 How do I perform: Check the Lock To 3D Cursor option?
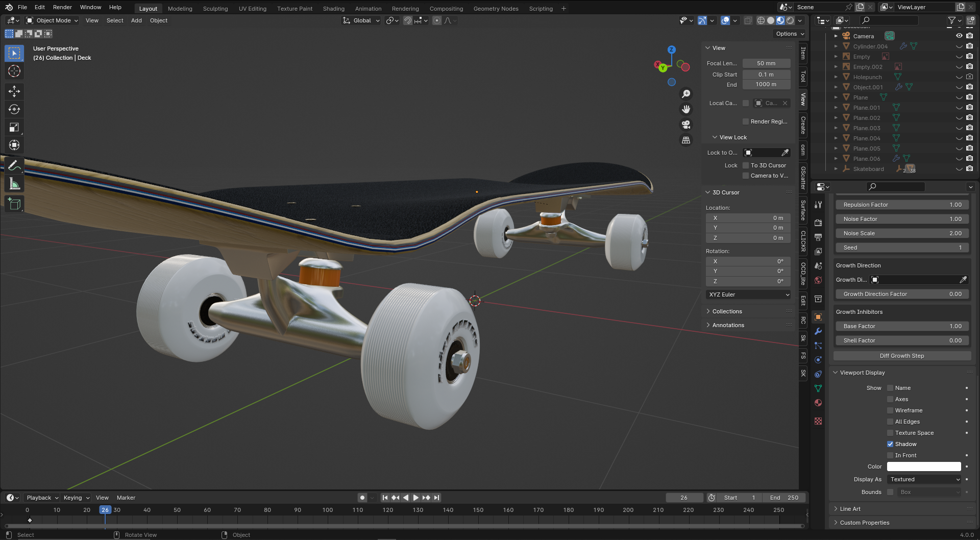tap(746, 165)
